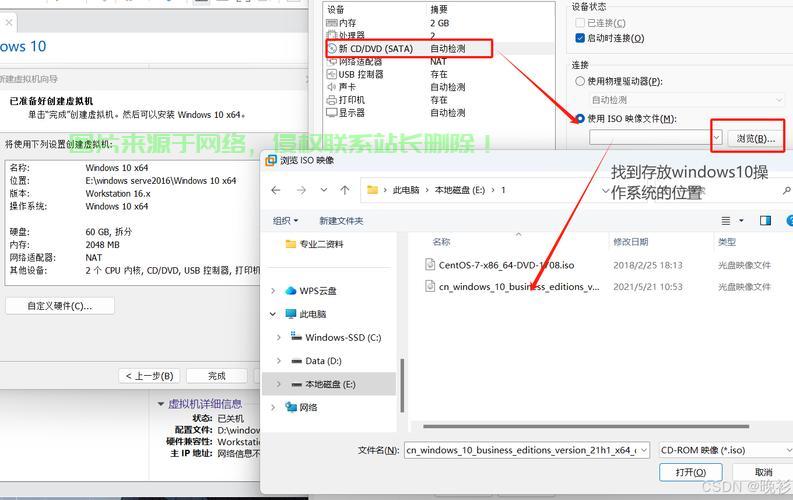Image resolution: width=793 pixels, height=500 pixels.
Task: Expand the Data (D:) drive node
Action: point(279,360)
